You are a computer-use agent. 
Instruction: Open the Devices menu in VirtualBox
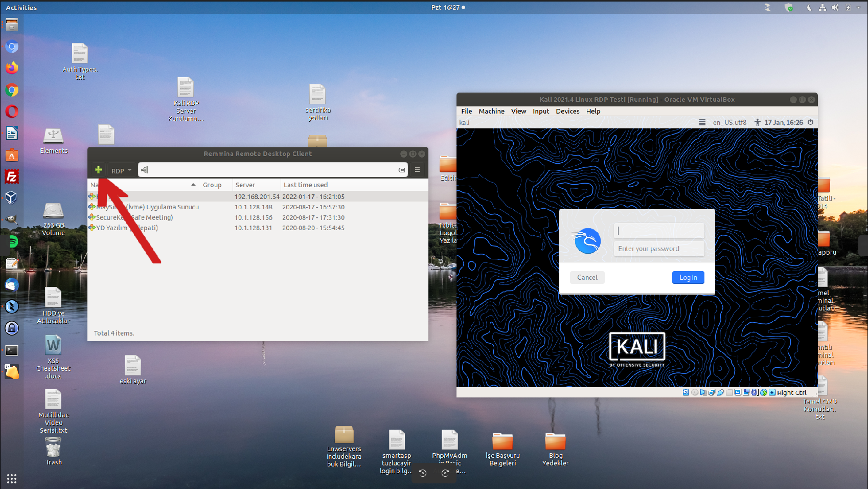click(567, 111)
